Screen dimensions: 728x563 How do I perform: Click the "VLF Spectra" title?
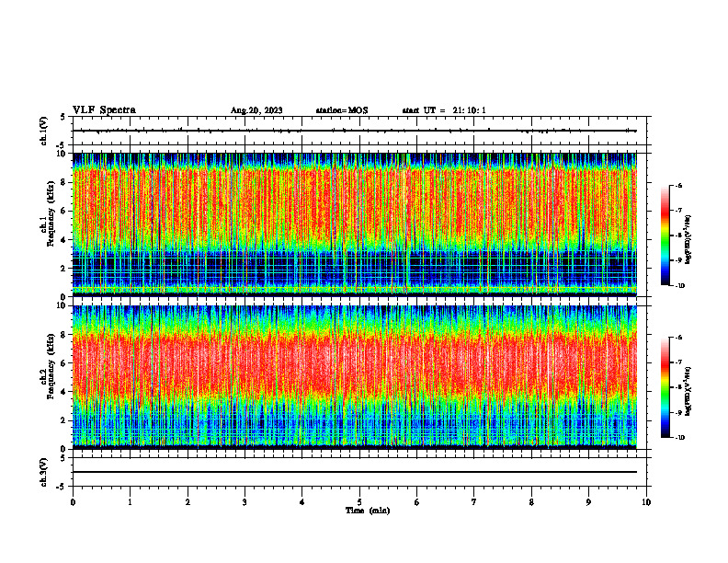[104, 110]
